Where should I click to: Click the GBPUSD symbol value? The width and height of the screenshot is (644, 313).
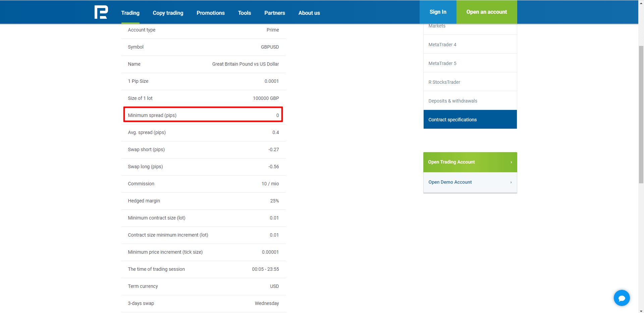tap(270, 47)
